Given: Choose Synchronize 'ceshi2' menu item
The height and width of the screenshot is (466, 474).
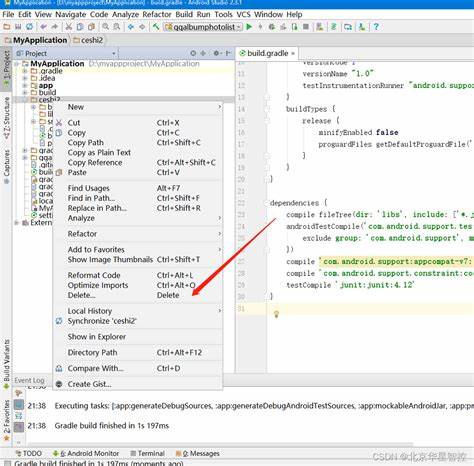Looking at the screenshot, I should click(x=138, y=321).
